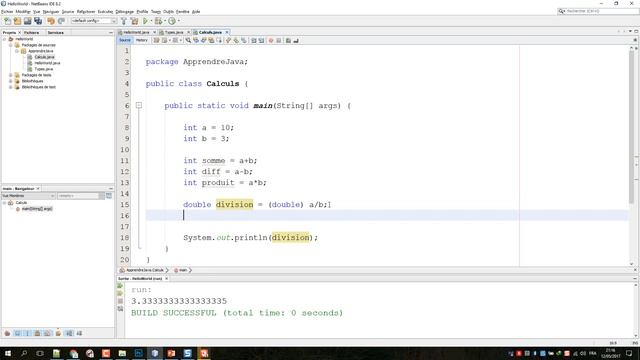Viewport: 640px width, 360px height.
Task: Click the Profile Project toolbar icon
Action: click(x=172, y=21)
